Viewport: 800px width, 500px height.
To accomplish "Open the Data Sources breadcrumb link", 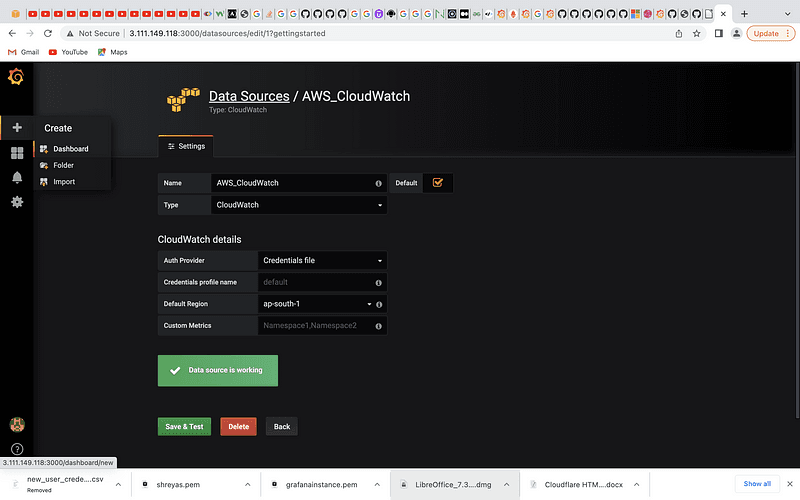I will coord(249,96).
